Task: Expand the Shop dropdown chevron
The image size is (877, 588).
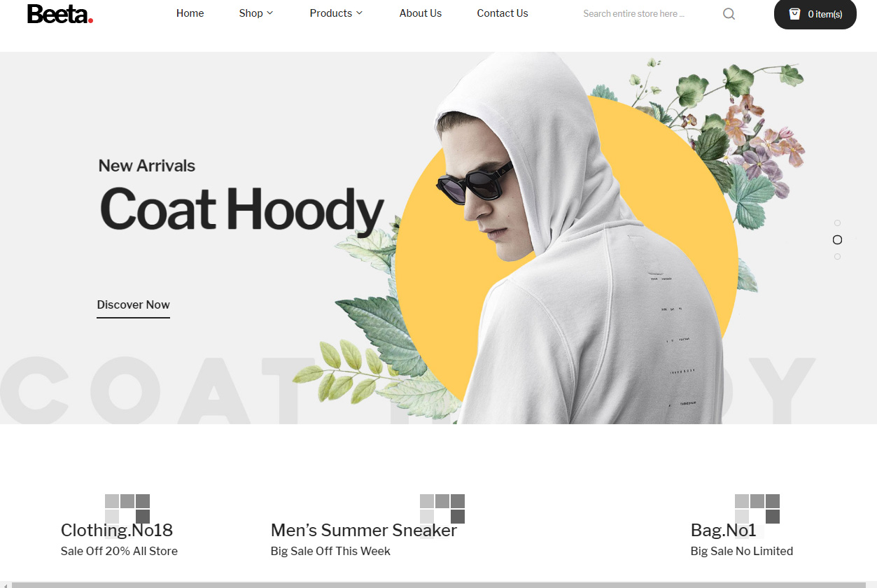Action: [x=270, y=13]
